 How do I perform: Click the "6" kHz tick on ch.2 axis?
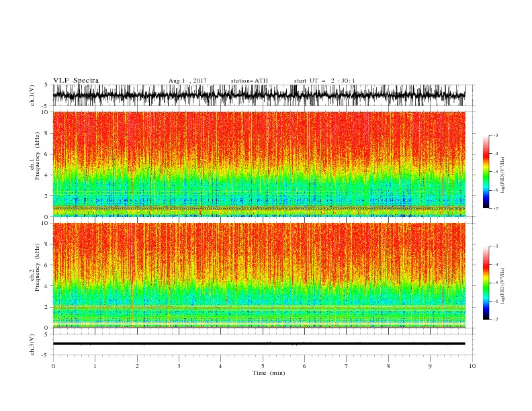click(46, 265)
